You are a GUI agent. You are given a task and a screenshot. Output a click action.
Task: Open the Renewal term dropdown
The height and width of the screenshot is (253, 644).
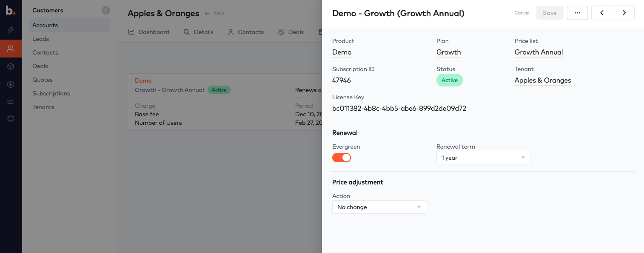coord(483,158)
